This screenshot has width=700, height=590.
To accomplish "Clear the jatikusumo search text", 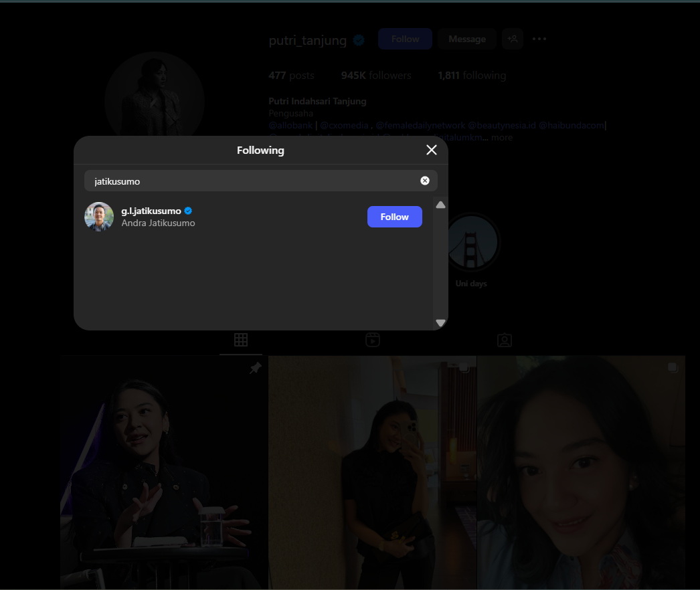I will (x=424, y=181).
